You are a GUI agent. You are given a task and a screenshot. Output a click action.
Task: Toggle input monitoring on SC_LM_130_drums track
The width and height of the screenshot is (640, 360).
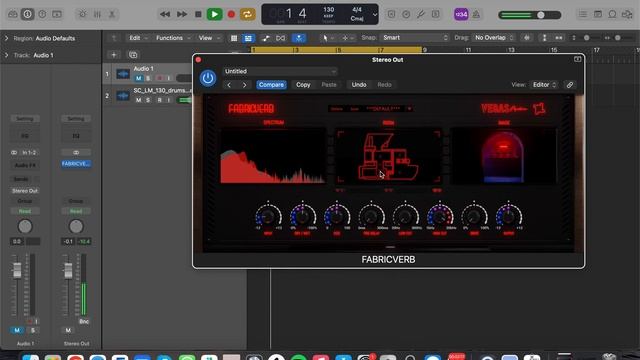pos(169,100)
